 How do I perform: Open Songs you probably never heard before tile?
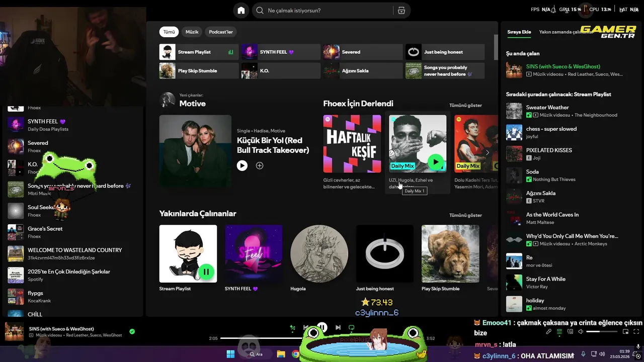[x=445, y=71]
